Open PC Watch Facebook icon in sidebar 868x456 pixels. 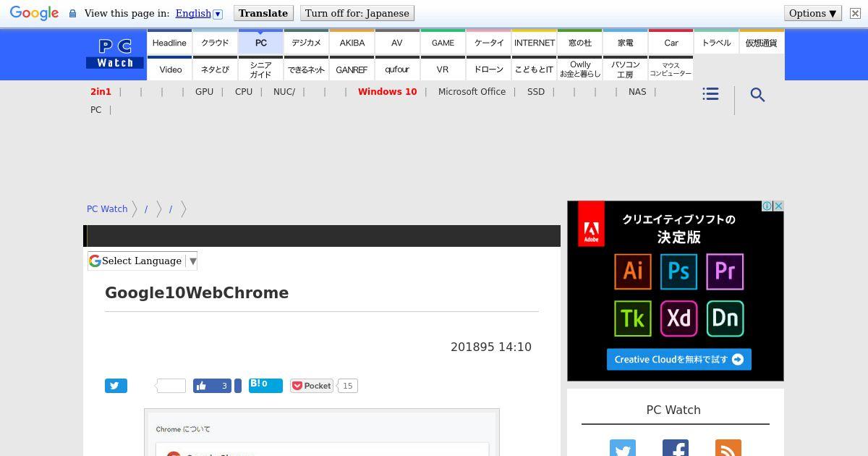[675, 448]
